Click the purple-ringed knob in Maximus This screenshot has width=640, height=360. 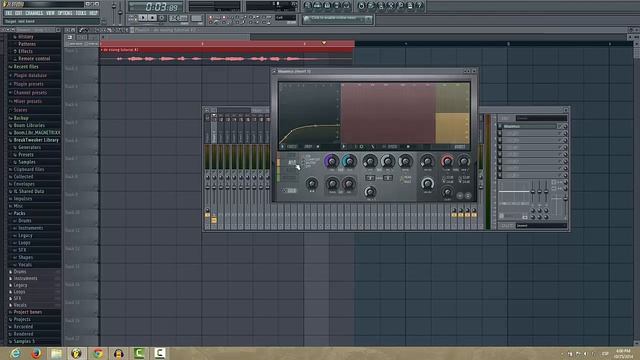point(331,161)
